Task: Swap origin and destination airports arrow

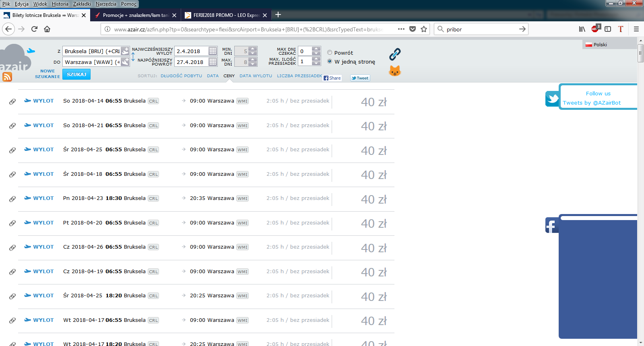Action: (133, 56)
